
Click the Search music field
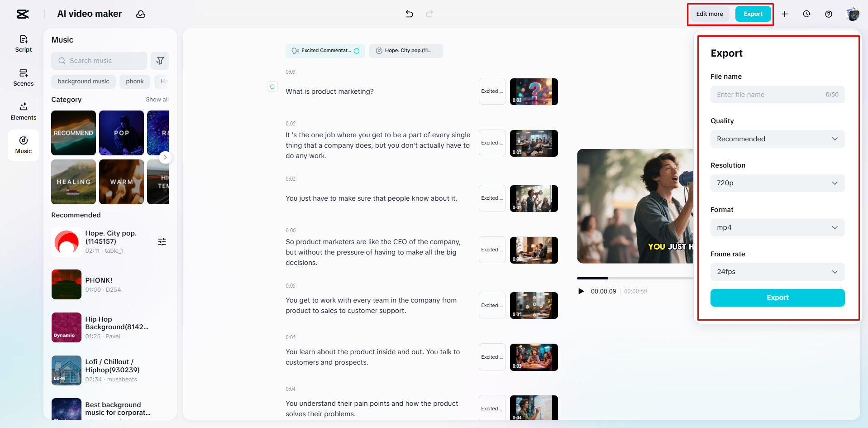tap(99, 61)
